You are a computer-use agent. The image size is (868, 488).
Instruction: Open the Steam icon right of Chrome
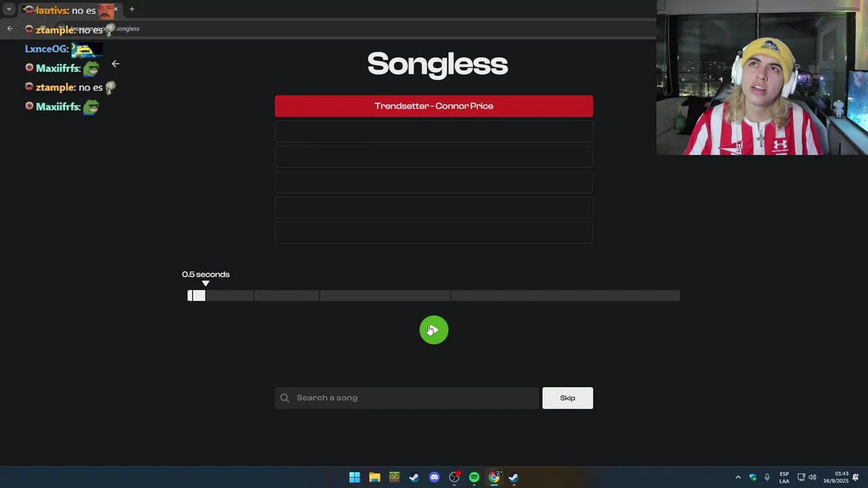(x=514, y=477)
